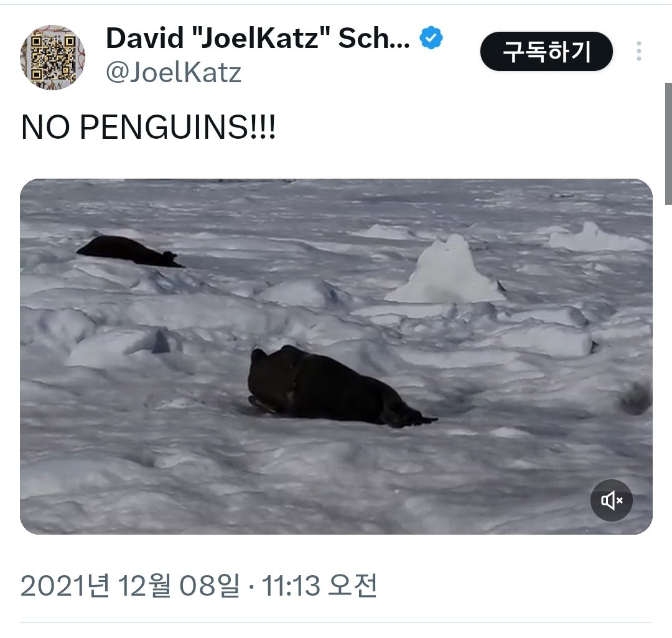Open the @JoelKatz handle link

click(174, 72)
